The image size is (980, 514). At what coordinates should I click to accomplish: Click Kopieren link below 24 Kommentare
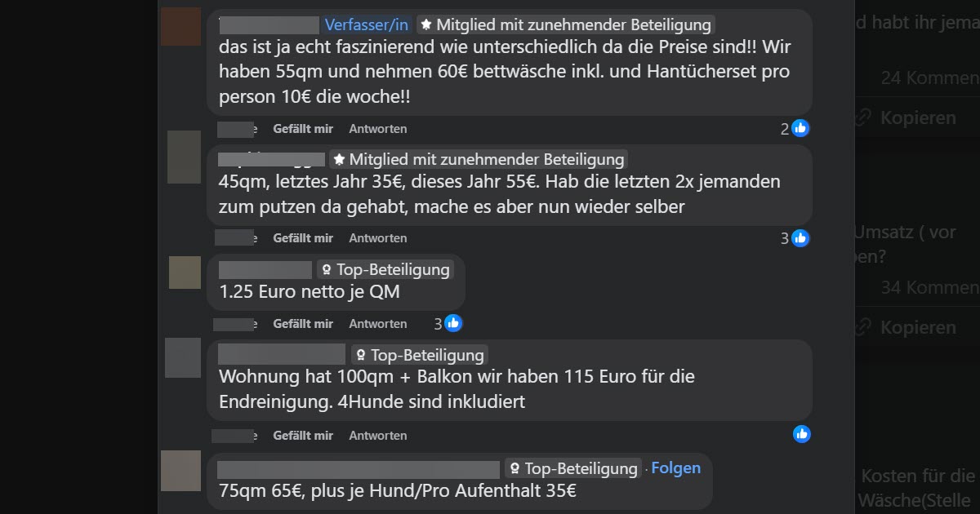tap(916, 117)
